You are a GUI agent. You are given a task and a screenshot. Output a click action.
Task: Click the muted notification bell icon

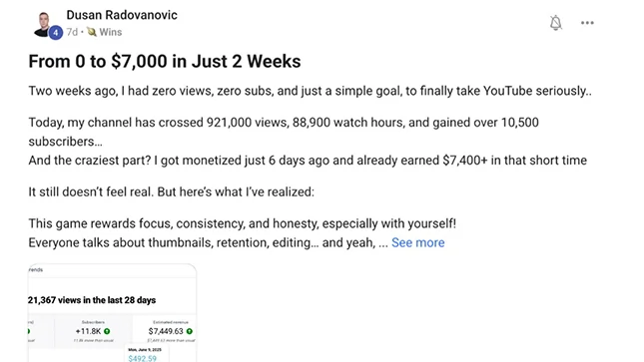pyautogui.click(x=555, y=23)
